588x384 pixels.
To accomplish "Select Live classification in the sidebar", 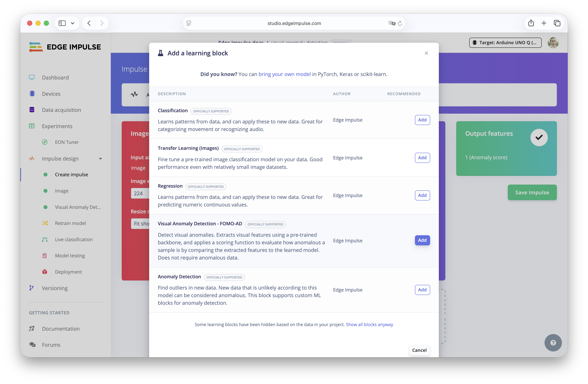I will pyautogui.click(x=74, y=239).
